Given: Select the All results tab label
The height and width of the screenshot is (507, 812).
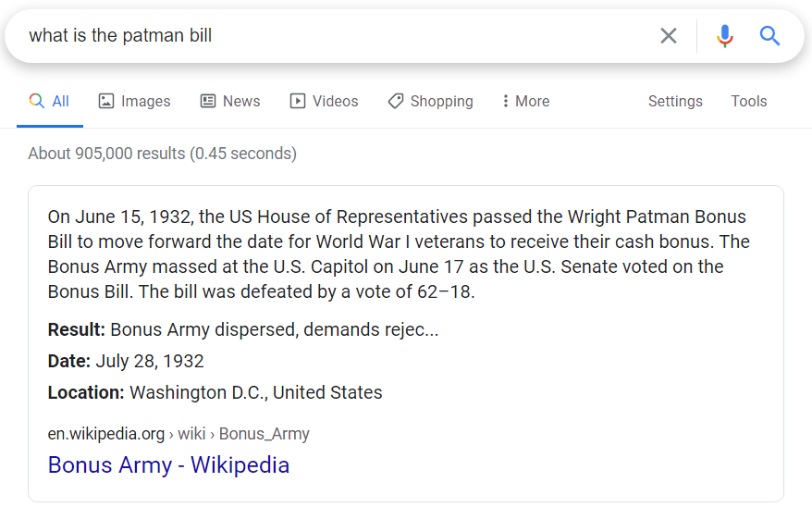Looking at the screenshot, I should (x=61, y=101).
